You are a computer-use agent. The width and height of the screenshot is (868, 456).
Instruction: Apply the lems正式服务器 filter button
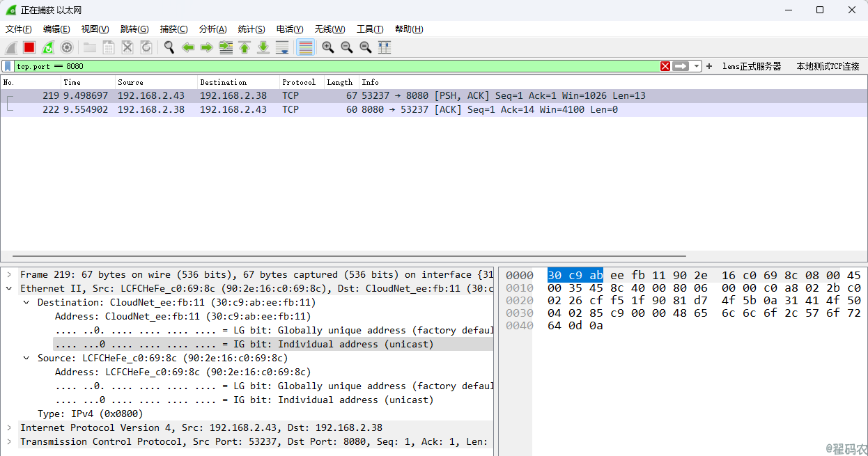click(752, 66)
